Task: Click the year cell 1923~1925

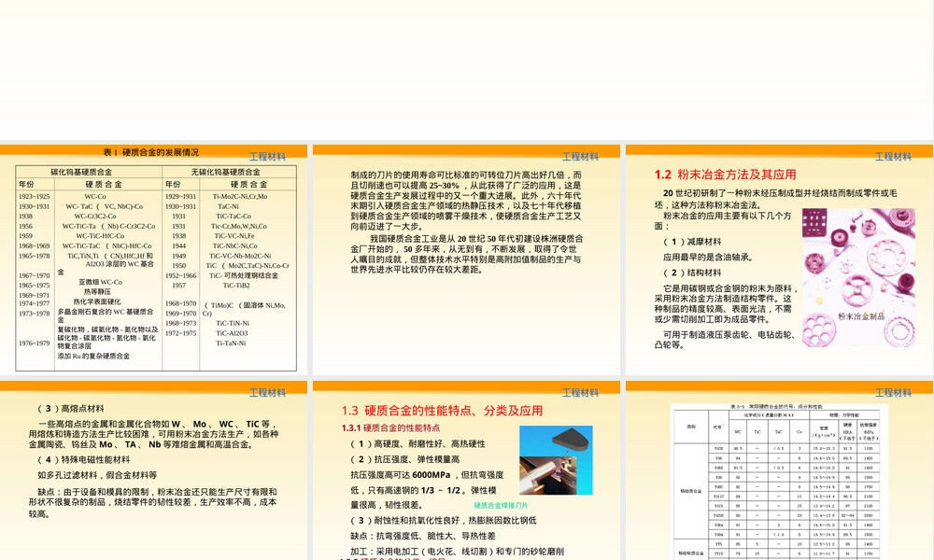Action: coord(34,196)
